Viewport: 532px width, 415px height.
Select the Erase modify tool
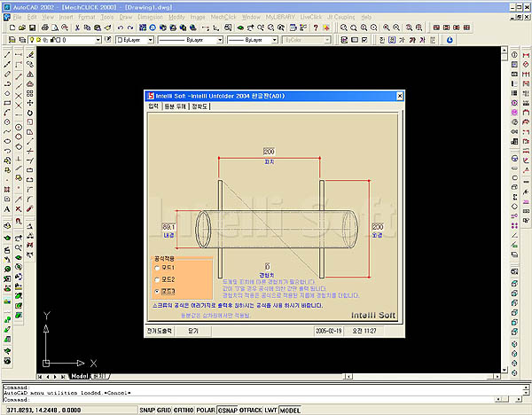coord(30,55)
